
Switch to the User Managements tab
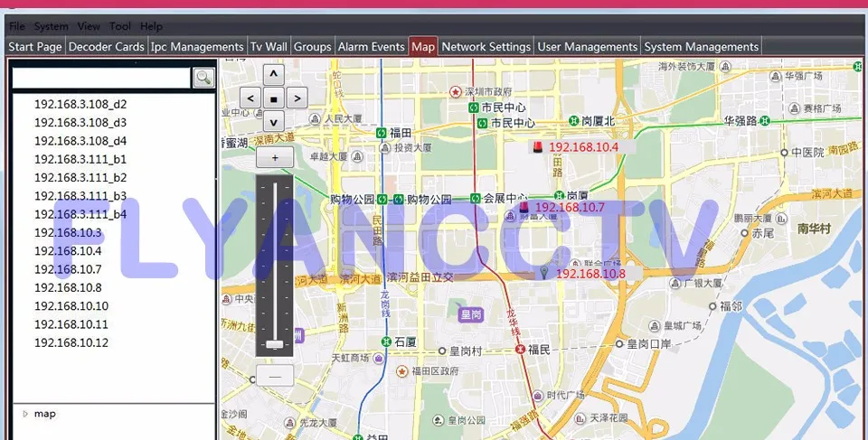tap(588, 46)
